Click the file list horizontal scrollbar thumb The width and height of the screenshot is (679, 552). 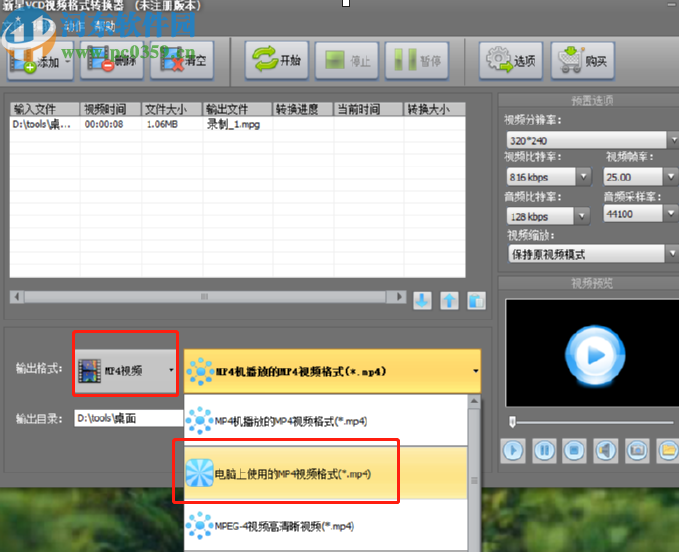pyautogui.click(x=204, y=297)
